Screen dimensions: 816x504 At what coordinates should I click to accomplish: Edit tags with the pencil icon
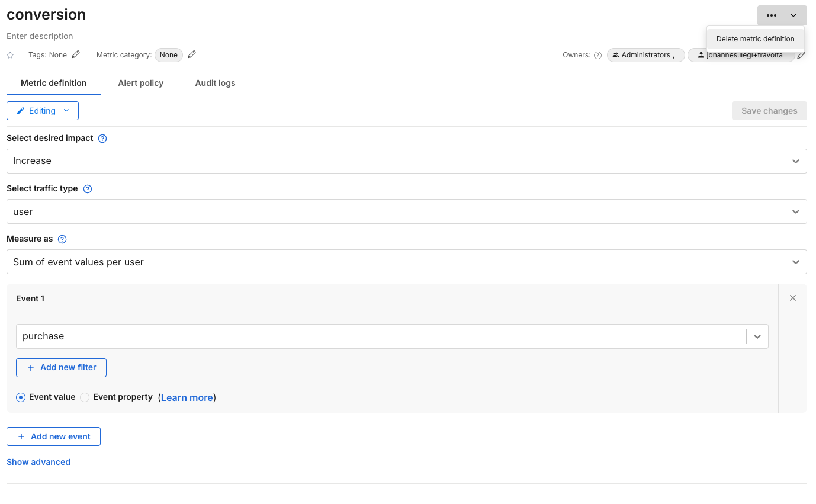pyautogui.click(x=76, y=54)
